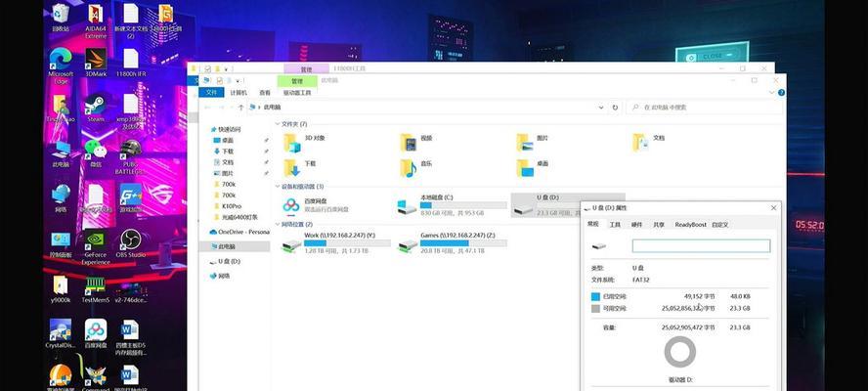The height and width of the screenshot is (391, 868).
Task: Launch OBS Studio from the desktop
Action: click(130, 242)
